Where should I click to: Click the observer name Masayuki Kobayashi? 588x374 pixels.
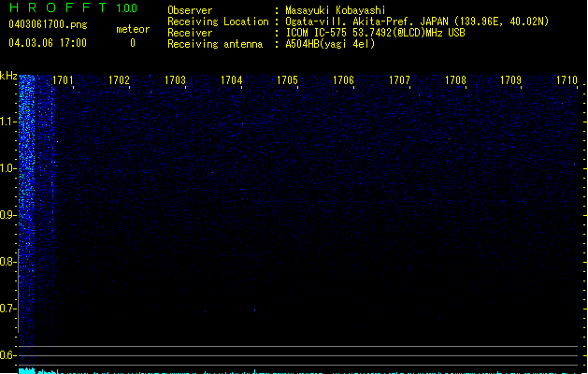336,10
